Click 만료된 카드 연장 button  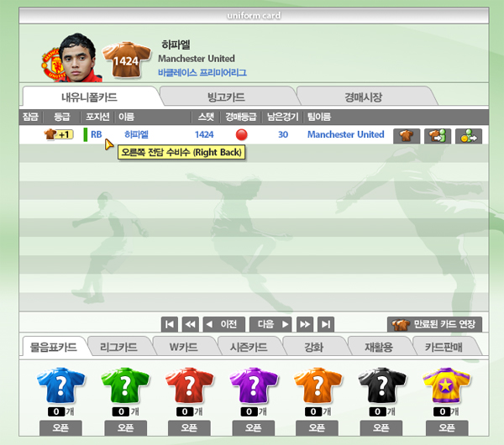coord(434,324)
